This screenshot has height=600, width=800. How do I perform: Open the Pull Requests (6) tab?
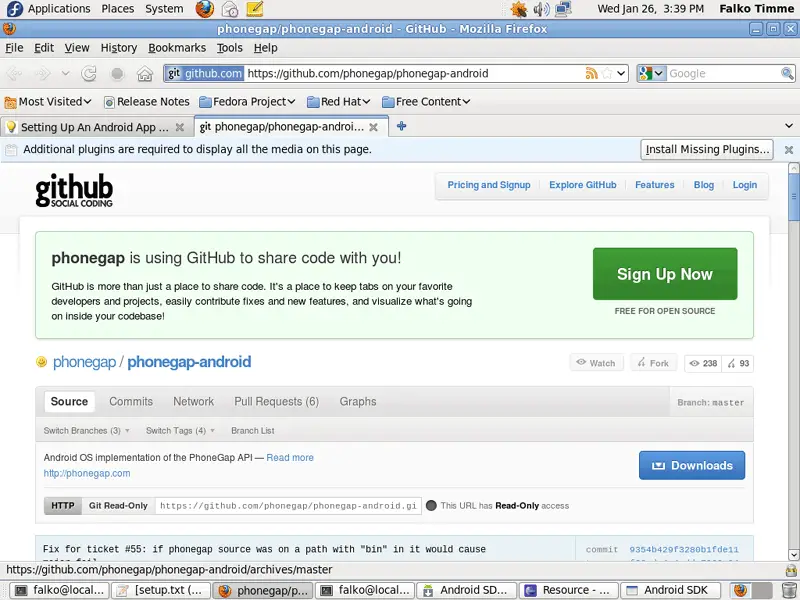[x=277, y=402]
